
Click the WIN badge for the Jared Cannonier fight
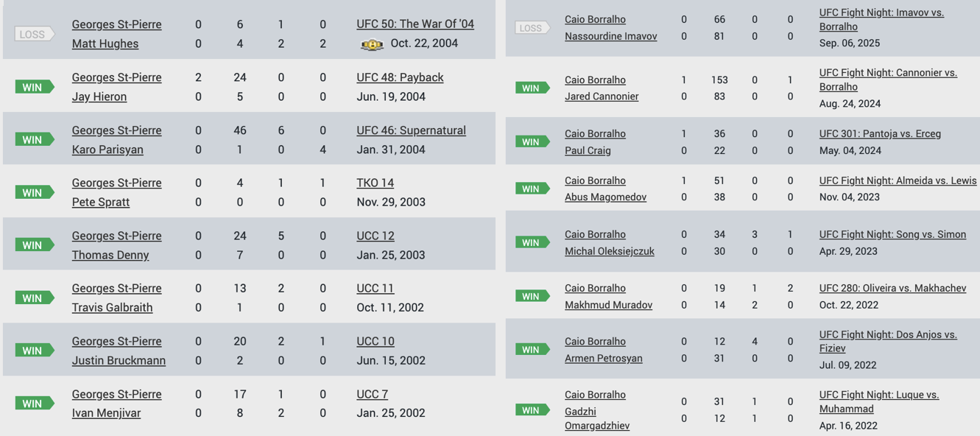[x=532, y=88]
